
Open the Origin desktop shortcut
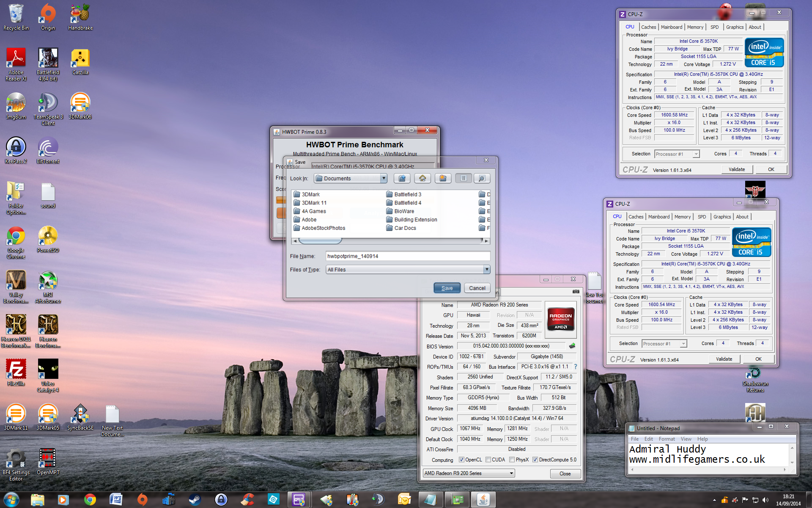click(x=48, y=17)
